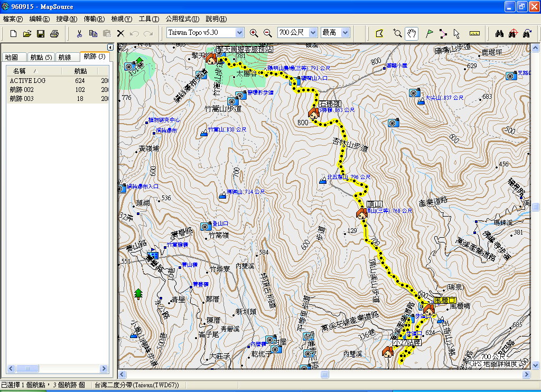Viewport: 541px width, 392px height.
Task: Choose the Selection arrow tool
Action: (x=457, y=33)
